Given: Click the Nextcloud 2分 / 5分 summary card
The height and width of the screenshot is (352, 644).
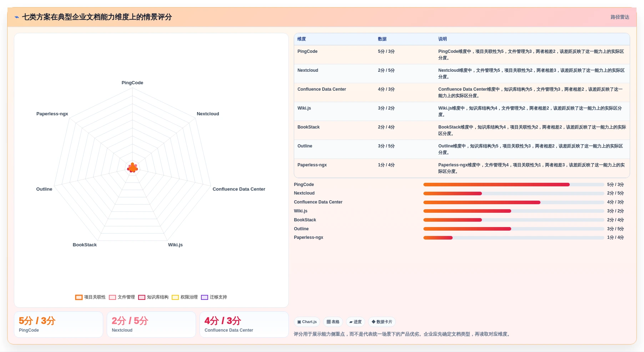Looking at the screenshot, I should (151, 325).
